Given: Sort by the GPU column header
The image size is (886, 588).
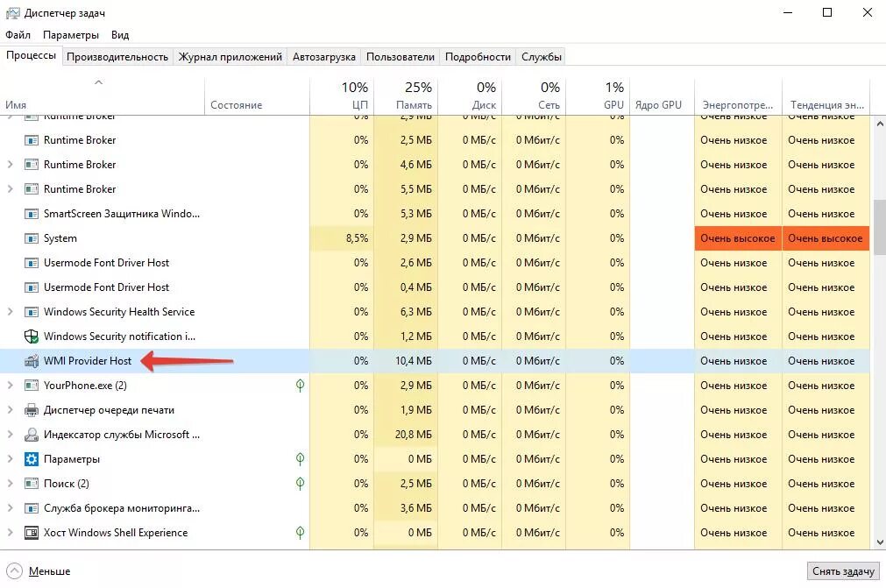Looking at the screenshot, I should point(598,96).
